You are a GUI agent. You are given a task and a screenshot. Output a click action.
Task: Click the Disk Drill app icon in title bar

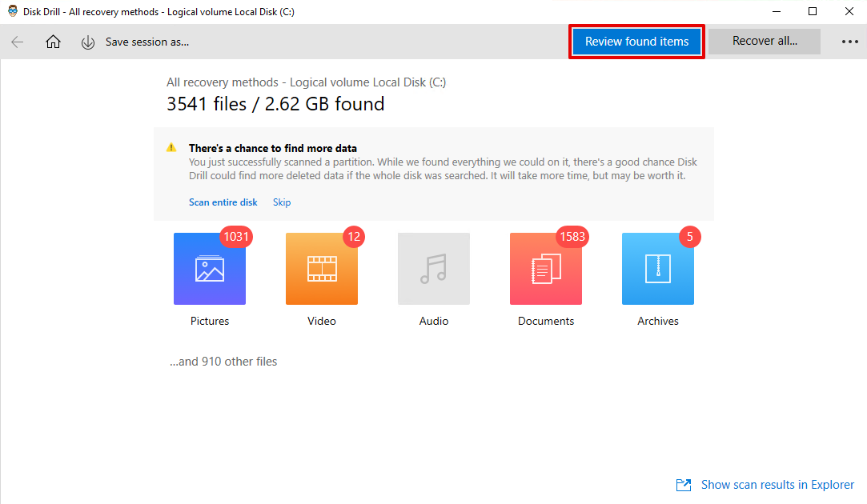[x=12, y=11]
